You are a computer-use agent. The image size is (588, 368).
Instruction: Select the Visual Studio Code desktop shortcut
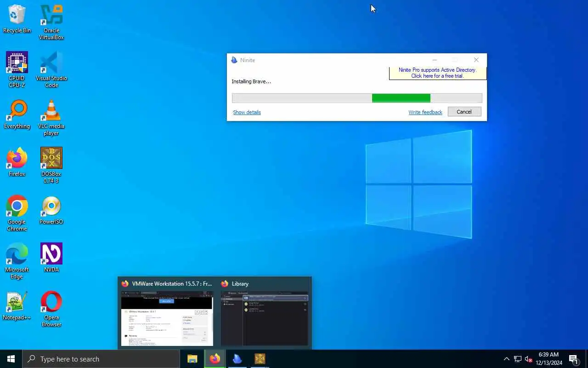tap(51, 69)
